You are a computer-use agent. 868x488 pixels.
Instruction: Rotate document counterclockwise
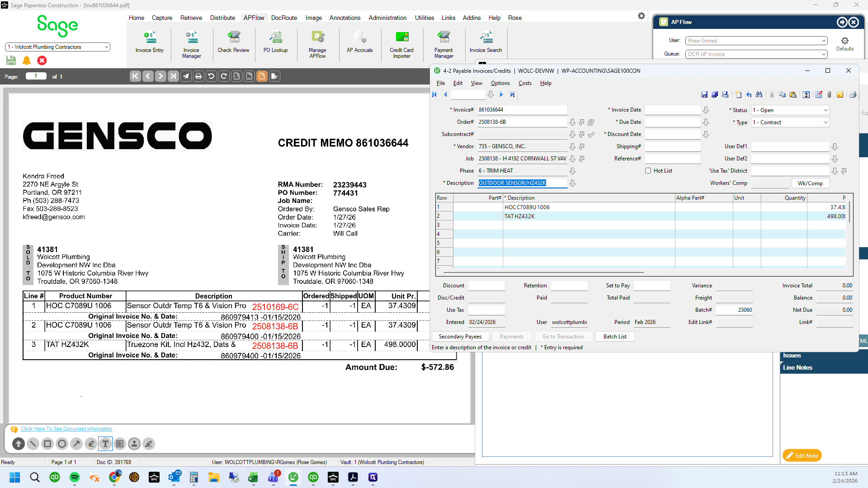coord(211,76)
